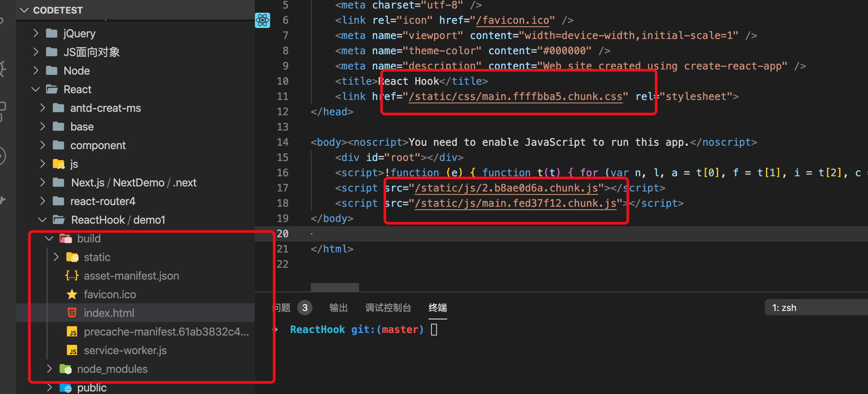Click the orange static folder icon
Screen dimensions: 868x394
(72, 257)
